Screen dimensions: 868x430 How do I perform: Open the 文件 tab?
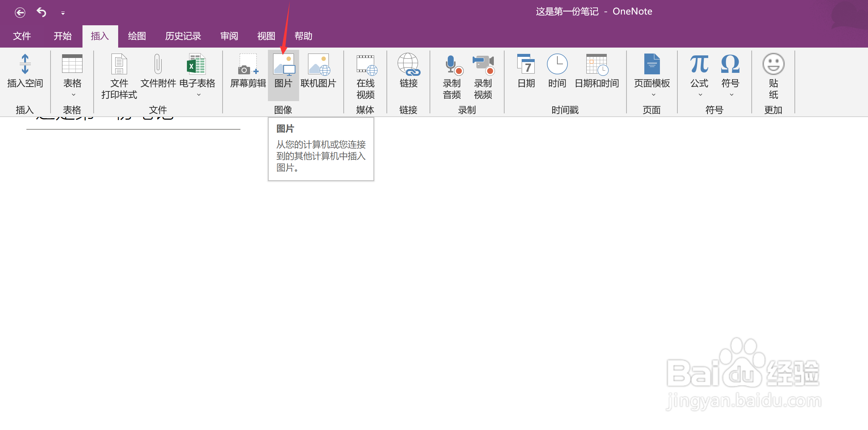[x=22, y=36]
